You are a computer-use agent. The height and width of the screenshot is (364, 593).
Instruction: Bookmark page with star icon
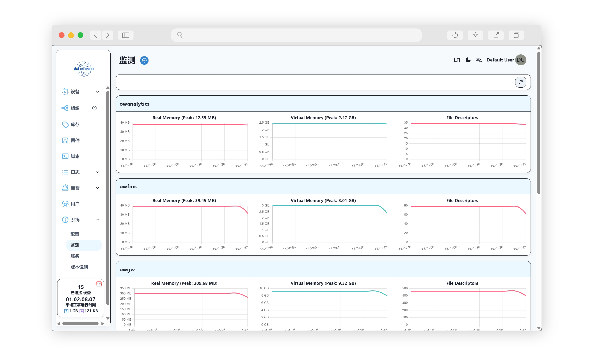pyautogui.click(x=475, y=35)
